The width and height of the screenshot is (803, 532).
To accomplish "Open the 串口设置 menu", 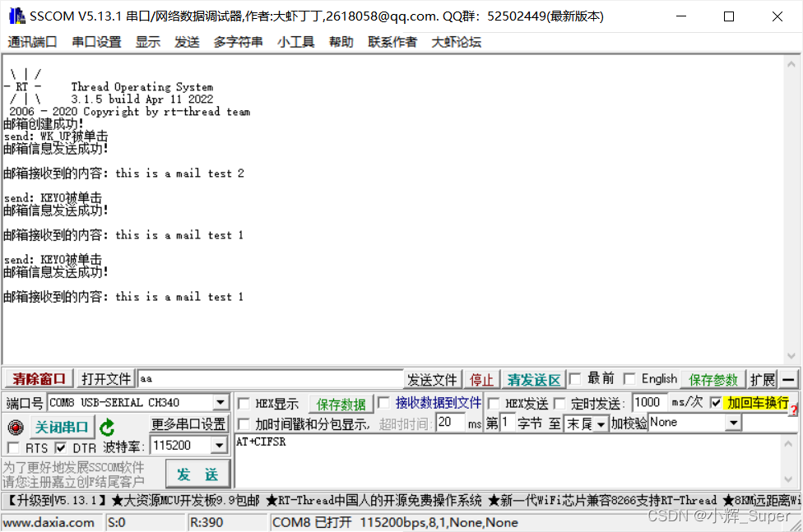I will 96,42.
